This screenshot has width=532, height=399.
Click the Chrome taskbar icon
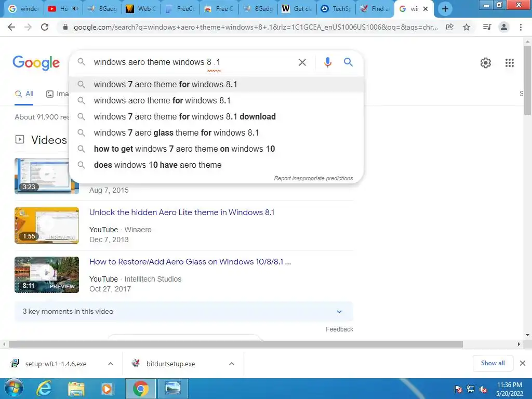click(x=140, y=389)
